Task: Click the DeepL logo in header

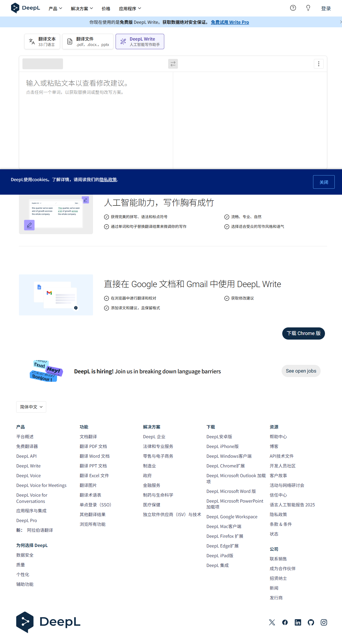Action: [x=25, y=8]
